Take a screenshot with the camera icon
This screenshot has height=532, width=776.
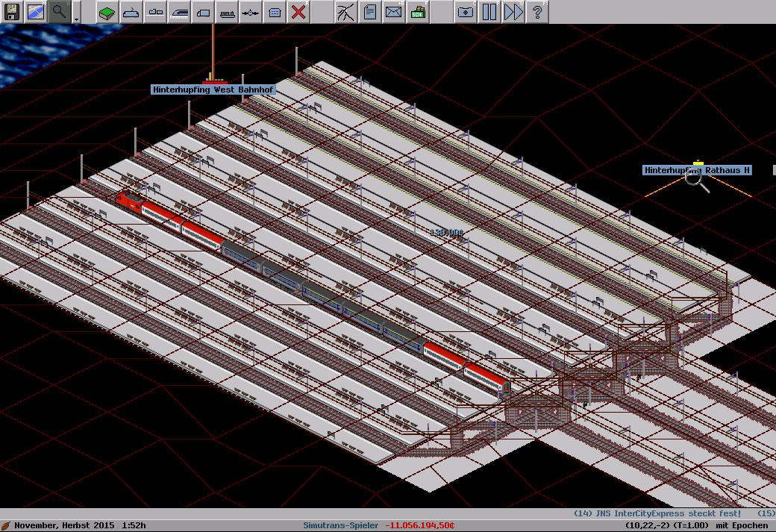pyautogui.click(x=466, y=11)
